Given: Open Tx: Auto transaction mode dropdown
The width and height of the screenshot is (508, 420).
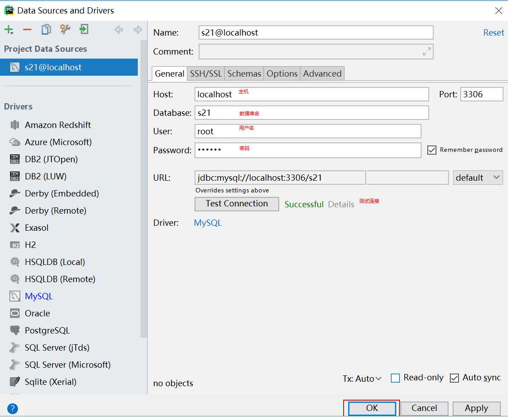Looking at the screenshot, I should point(362,379).
